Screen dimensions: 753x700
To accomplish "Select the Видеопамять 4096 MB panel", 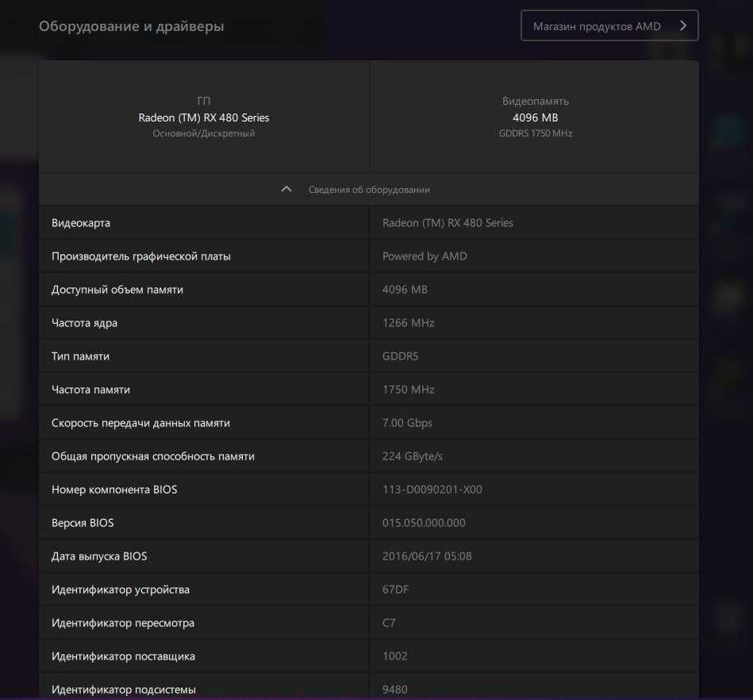I will 535,117.
